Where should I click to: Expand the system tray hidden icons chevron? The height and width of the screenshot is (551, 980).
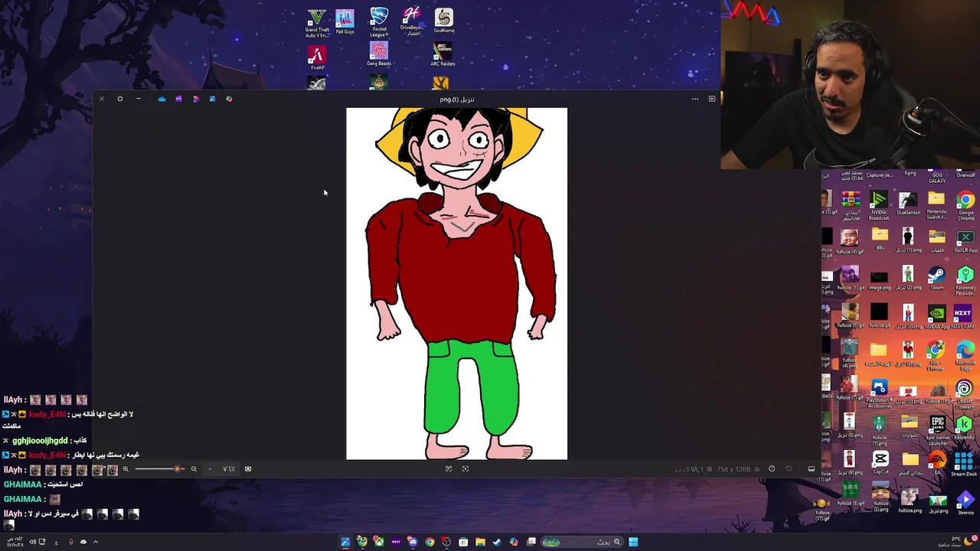[x=96, y=542]
